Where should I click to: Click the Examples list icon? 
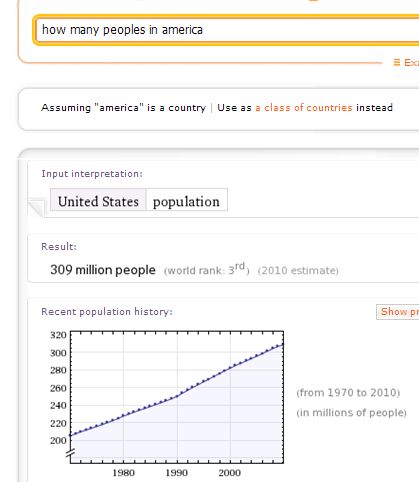pyautogui.click(x=397, y=62)
